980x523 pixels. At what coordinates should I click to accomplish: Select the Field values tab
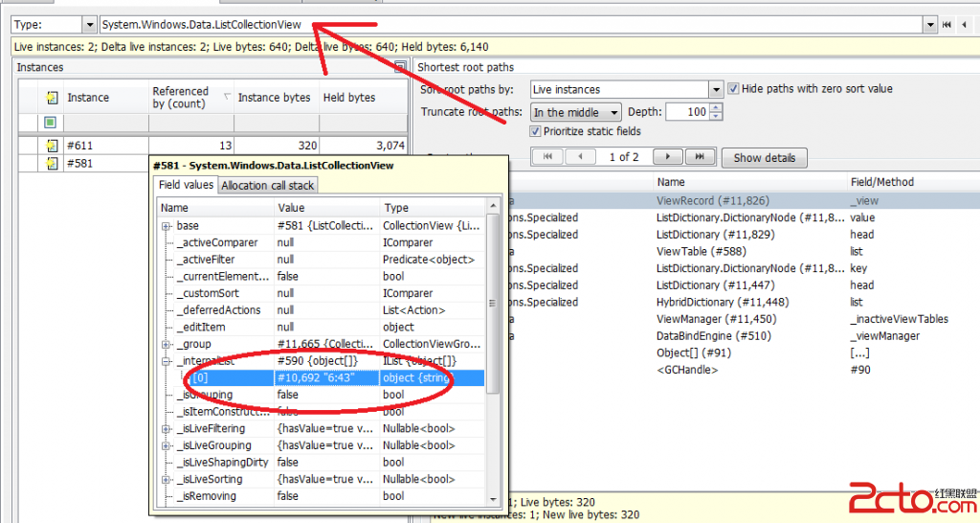[x=186, y=186]
